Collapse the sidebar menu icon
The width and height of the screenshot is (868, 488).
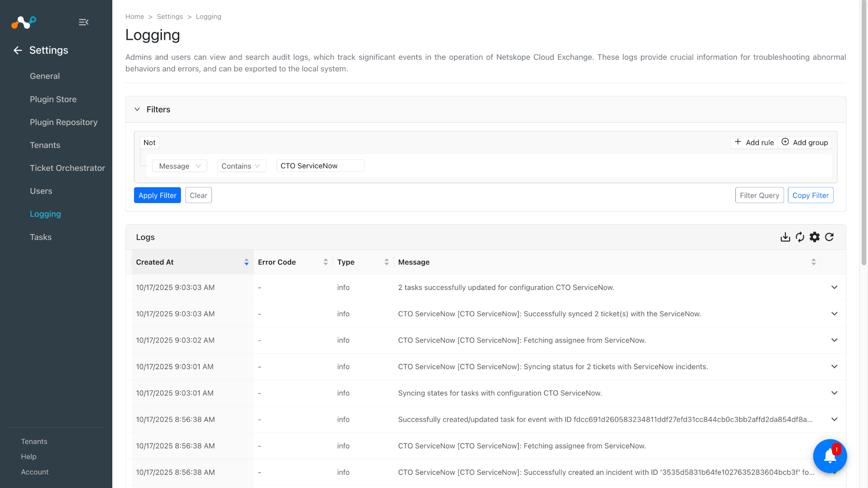coord(83,22)
